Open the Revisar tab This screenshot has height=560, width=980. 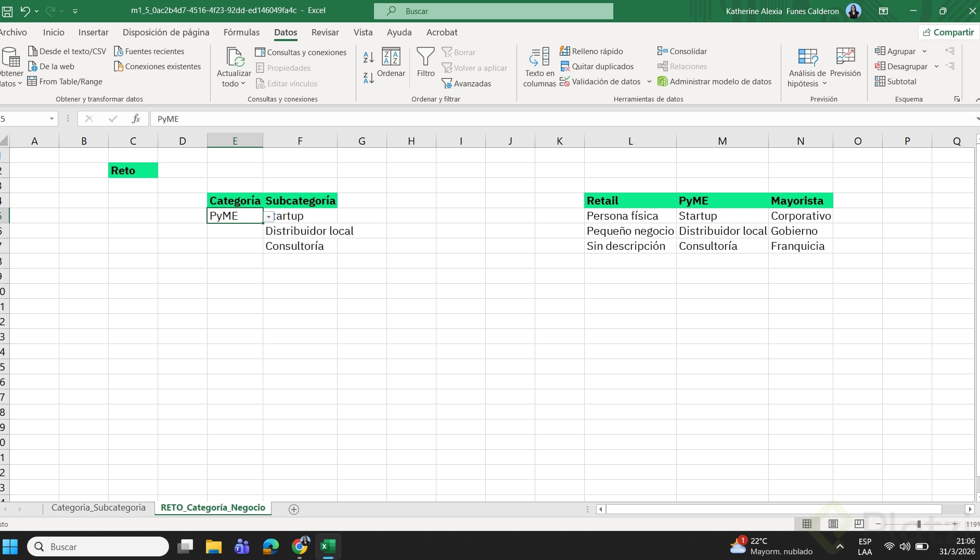coord(325,32)
